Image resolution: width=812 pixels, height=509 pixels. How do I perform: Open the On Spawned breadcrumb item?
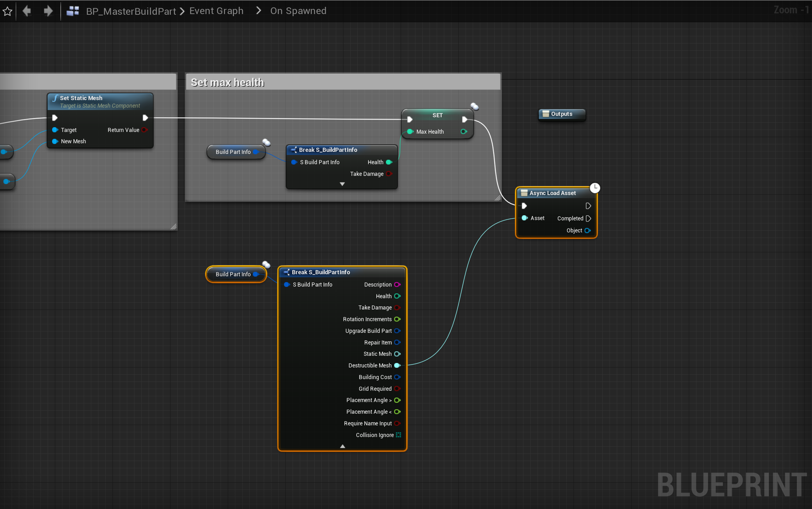tap(298, 11)
